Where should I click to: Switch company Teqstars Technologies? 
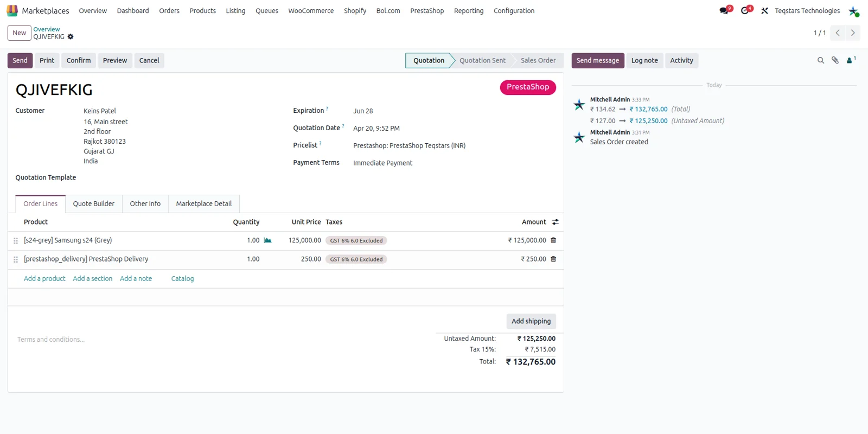pyautogui.click(x=807, y=11)
